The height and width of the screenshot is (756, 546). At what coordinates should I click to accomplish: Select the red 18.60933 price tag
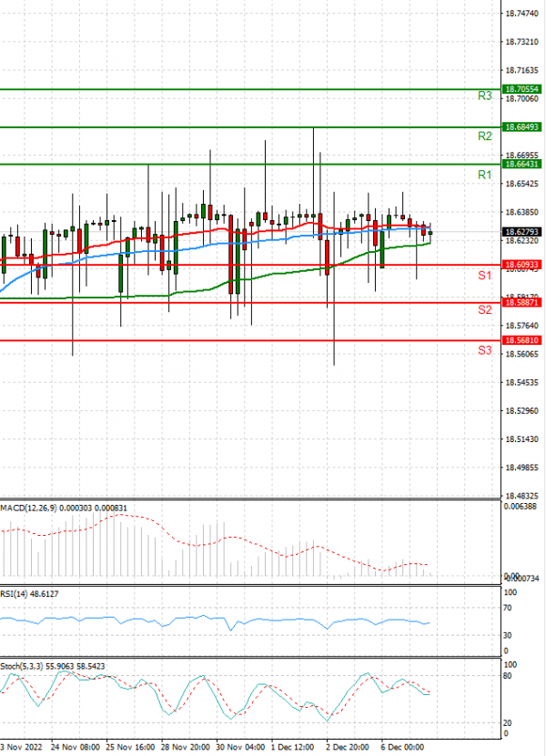(521, 265)
